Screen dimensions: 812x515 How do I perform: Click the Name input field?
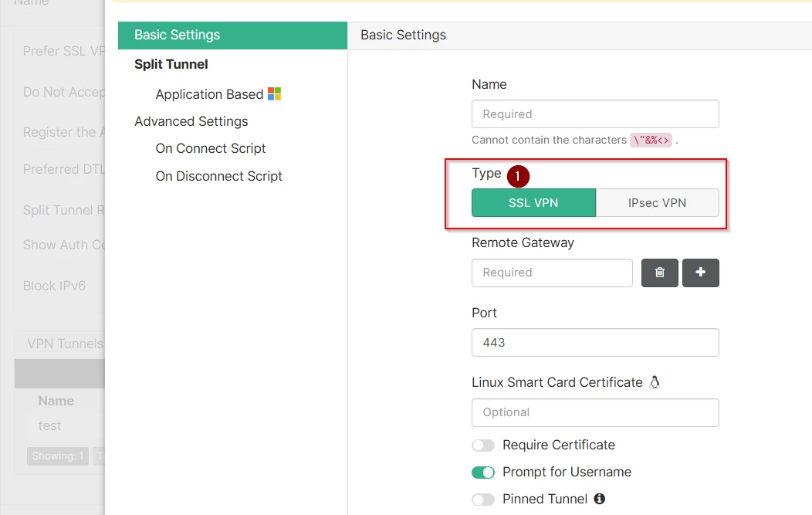[595, 114]
